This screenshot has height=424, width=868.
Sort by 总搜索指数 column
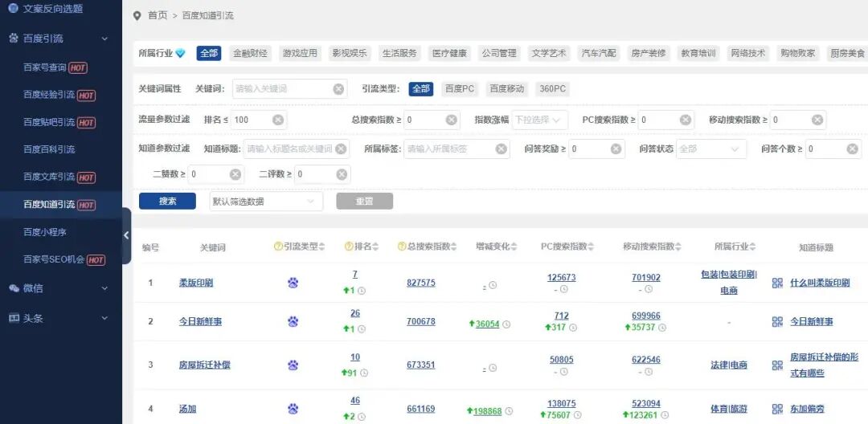click(x=454, y=247)
